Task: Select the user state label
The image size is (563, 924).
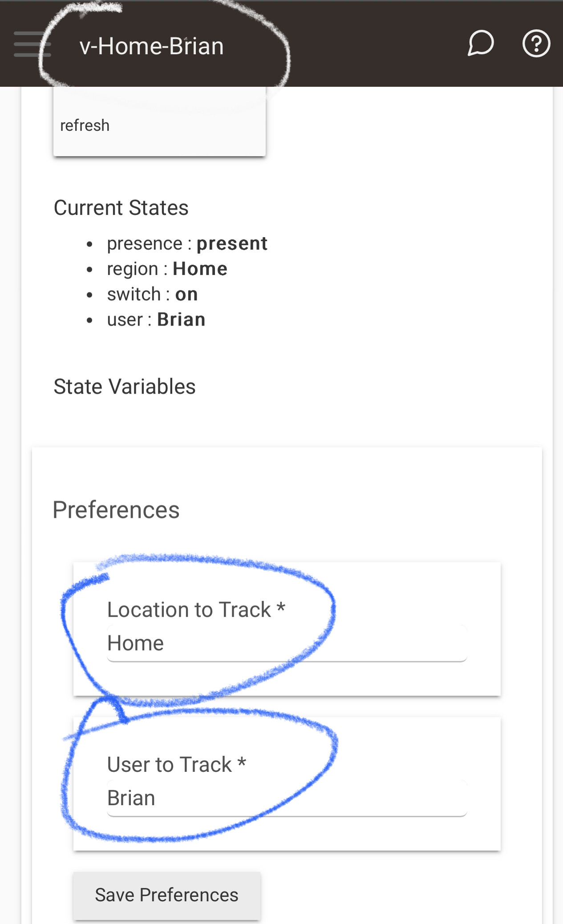Action: pyautogui.click(x=125, y=320)
